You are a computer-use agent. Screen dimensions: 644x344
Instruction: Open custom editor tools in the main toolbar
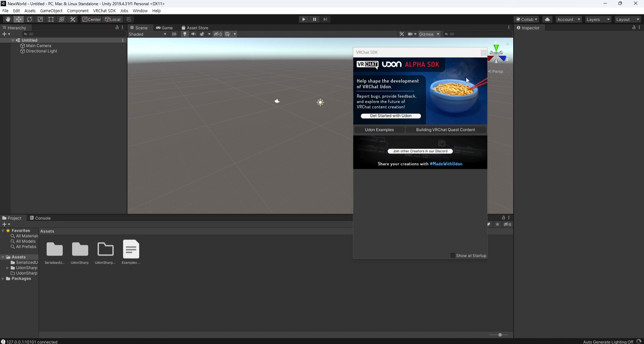click(x=72, y=19)
